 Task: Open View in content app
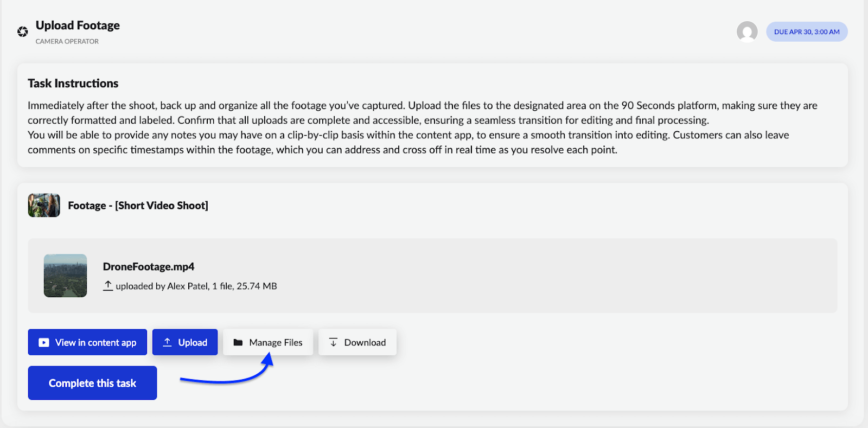coord(95,343)
